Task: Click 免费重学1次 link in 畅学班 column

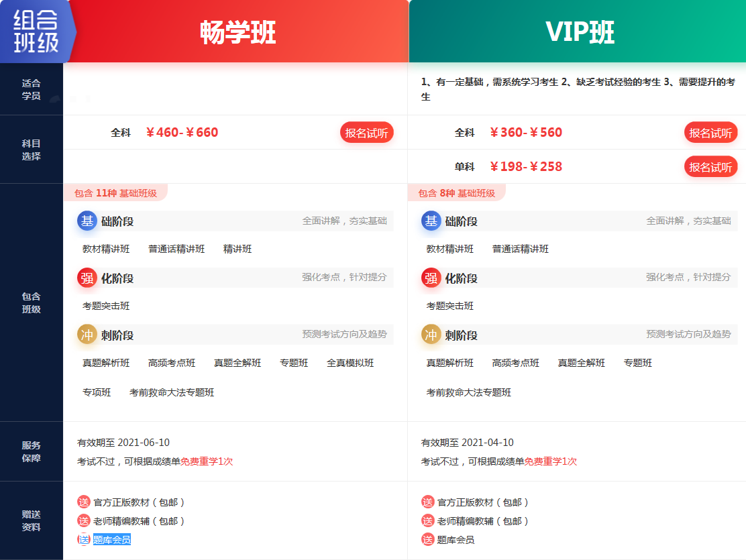Action: [207, 461]
